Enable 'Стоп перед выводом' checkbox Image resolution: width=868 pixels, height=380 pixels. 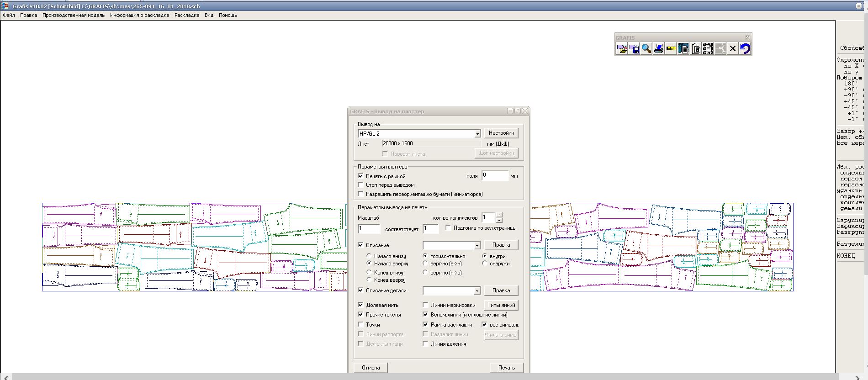point(360,185)
